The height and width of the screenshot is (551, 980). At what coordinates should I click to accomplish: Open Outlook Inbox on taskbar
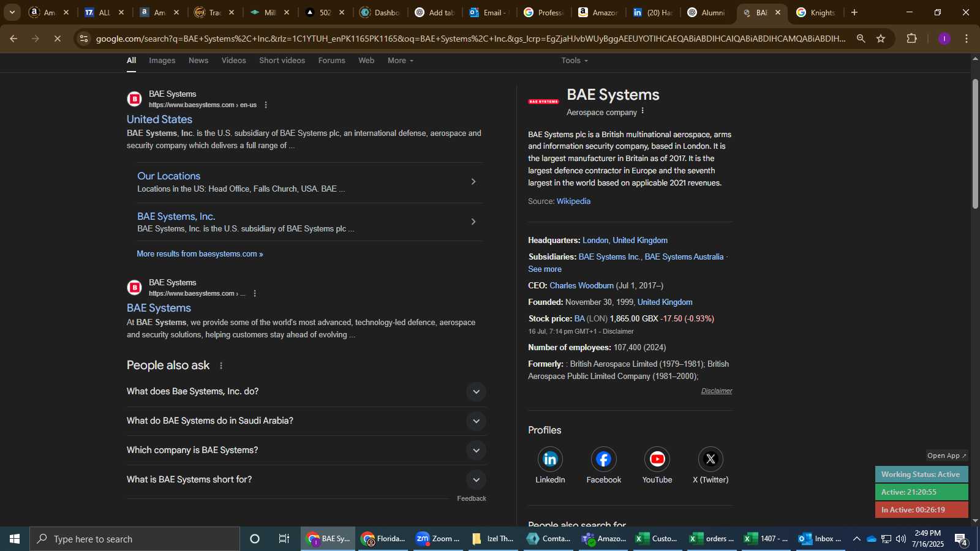820,539
